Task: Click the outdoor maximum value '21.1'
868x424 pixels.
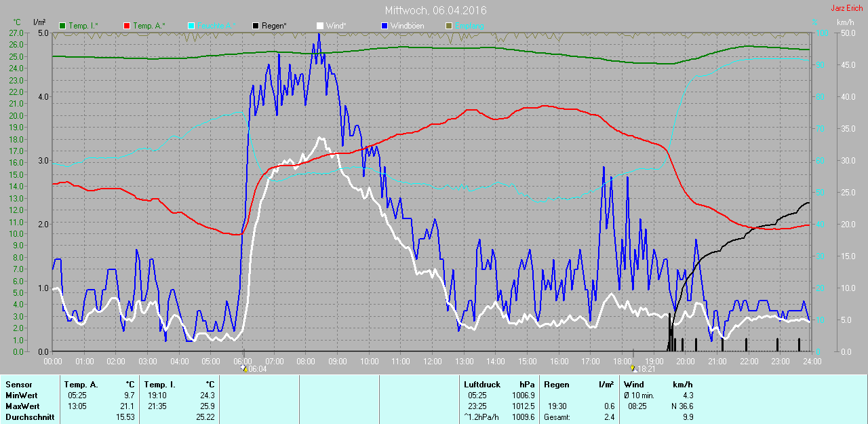Action: [x=128, y=406]
